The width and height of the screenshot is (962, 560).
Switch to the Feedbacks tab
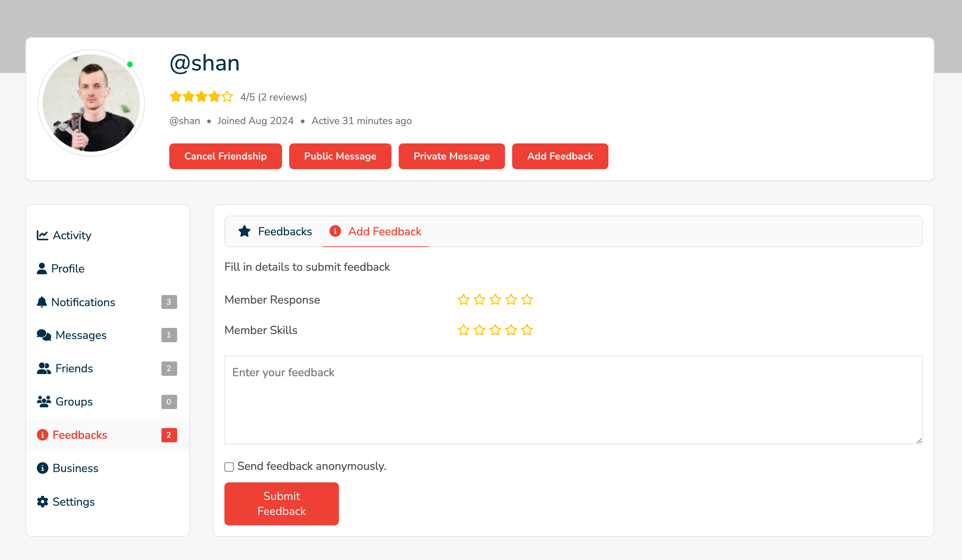click(x=285, y=231)
